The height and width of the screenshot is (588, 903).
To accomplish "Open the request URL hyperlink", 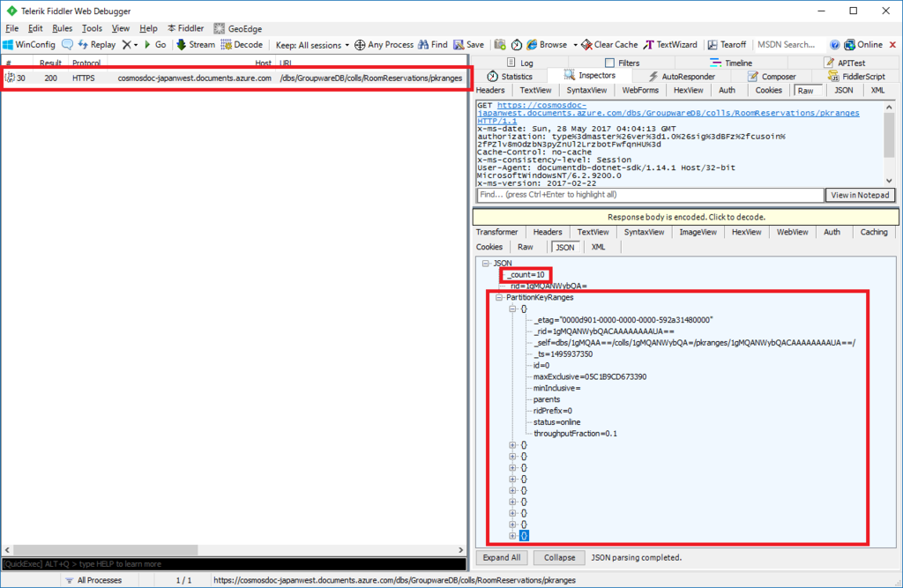I will [668, 114].
